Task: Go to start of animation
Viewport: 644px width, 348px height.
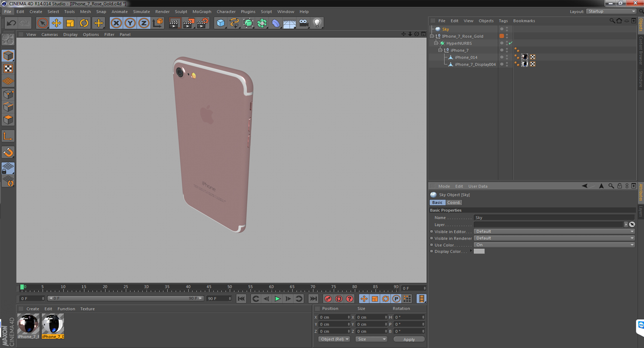Action: tap(241, 299)
